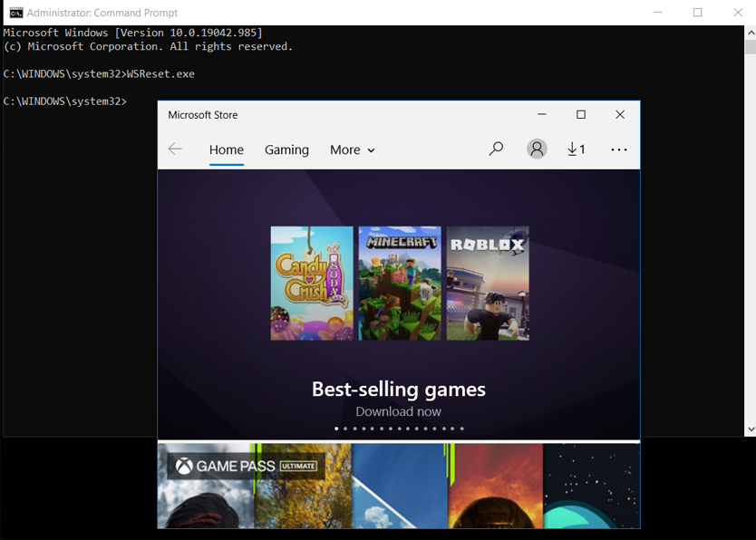
Task: Maximize the Command Prompt window
Action: point(698,13)
